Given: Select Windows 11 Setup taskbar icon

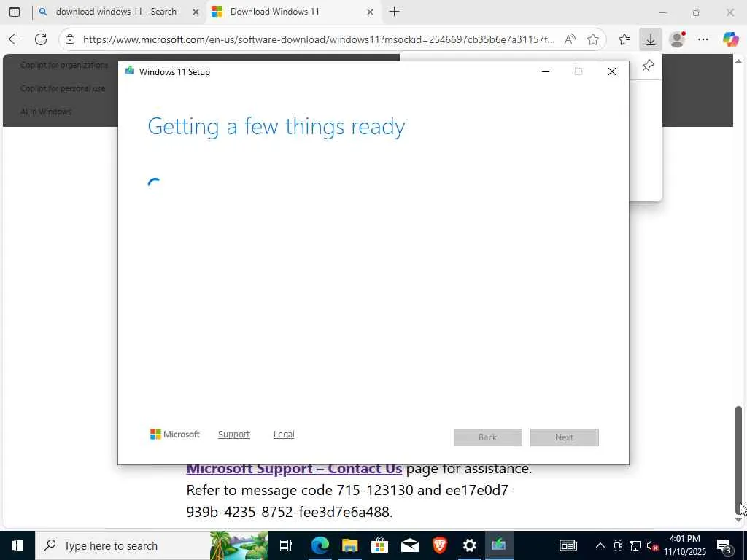Looking at the screenshot, I should click(x=499, y=545).
